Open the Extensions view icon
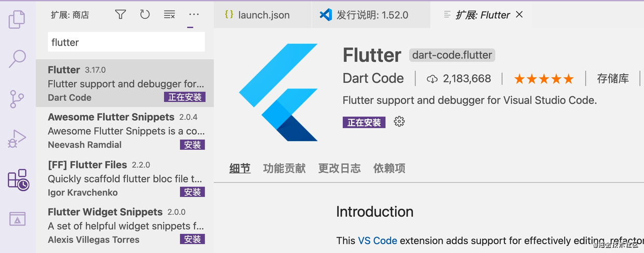Image resolution: width=644 pixels, height=253 pixels. click(18, 179)
